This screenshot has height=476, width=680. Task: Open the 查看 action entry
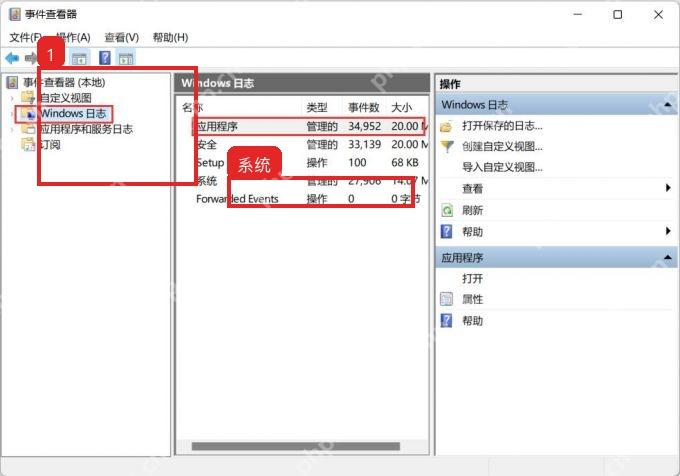tap(472, 189)
